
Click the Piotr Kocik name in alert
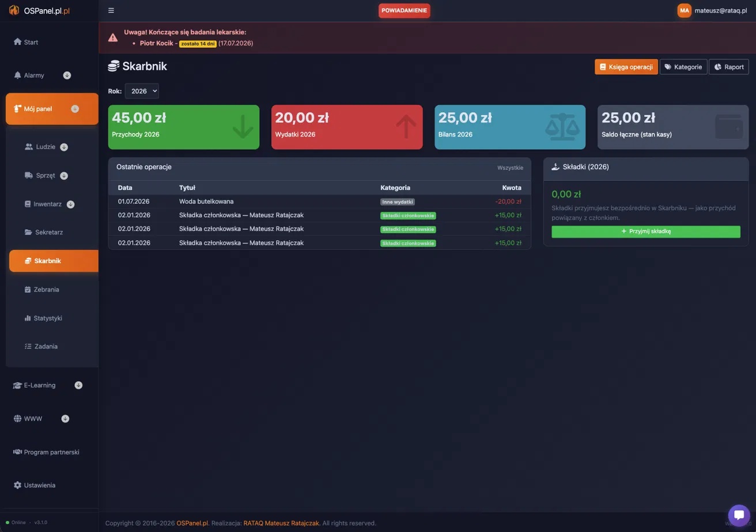click(x=156, y=43)
